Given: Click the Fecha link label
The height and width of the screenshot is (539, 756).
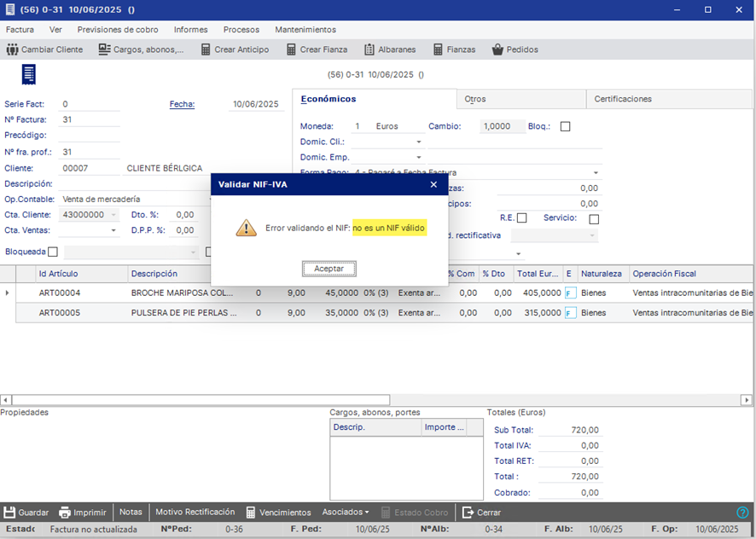Looking at the screenshot, I should coord(182,104).
